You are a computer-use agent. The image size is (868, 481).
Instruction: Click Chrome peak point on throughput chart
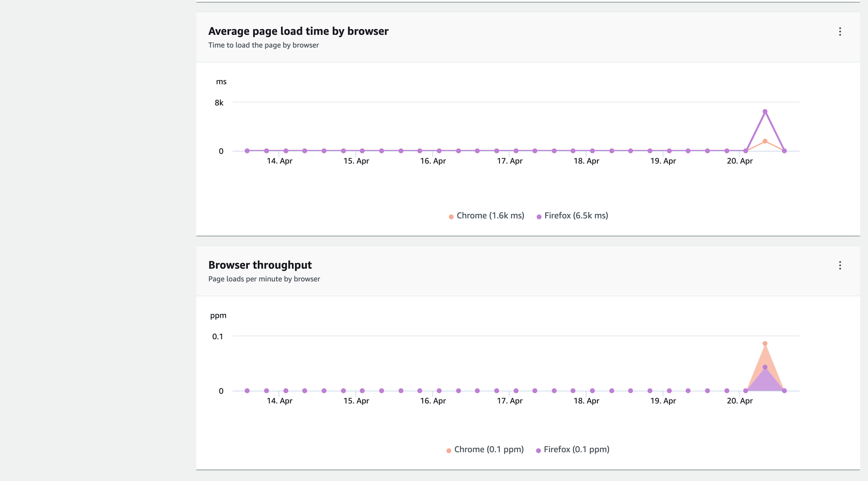click(x=765, y=344)
